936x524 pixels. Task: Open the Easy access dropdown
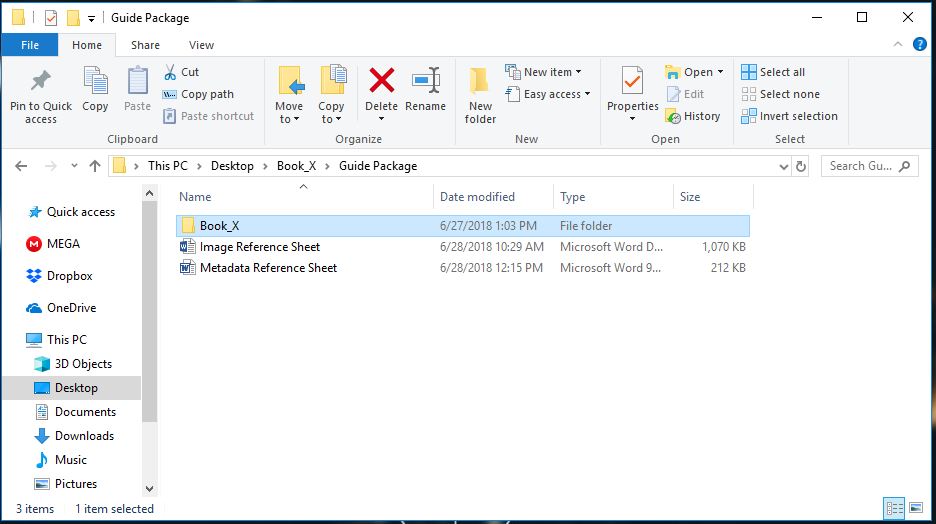[x=548, y=94]
